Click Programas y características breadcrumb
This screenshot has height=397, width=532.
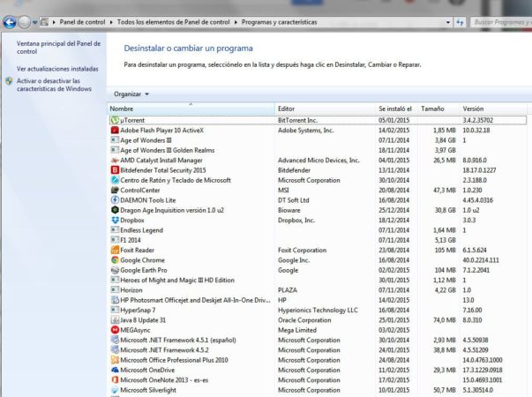279,22
